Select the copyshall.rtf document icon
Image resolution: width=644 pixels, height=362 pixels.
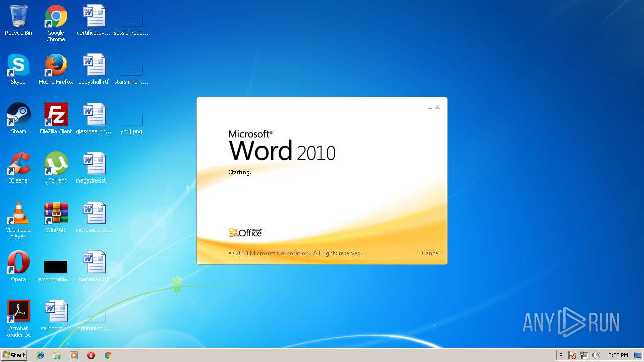coord(94,69)
